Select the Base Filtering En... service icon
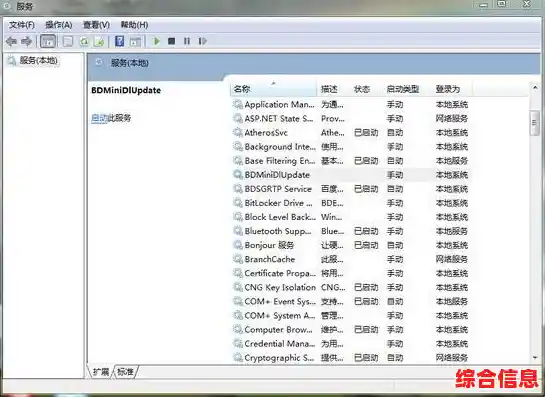Screen dimensions: 545x397 coord(238,161)
